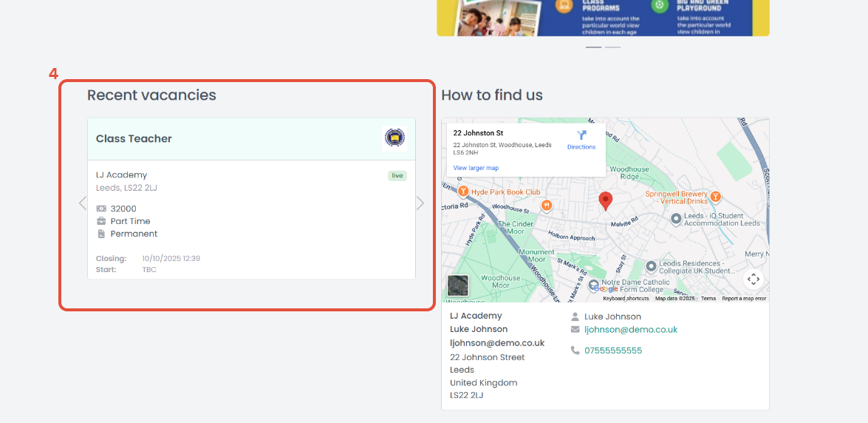Click contract icon beside Permanent

[101, 234]
